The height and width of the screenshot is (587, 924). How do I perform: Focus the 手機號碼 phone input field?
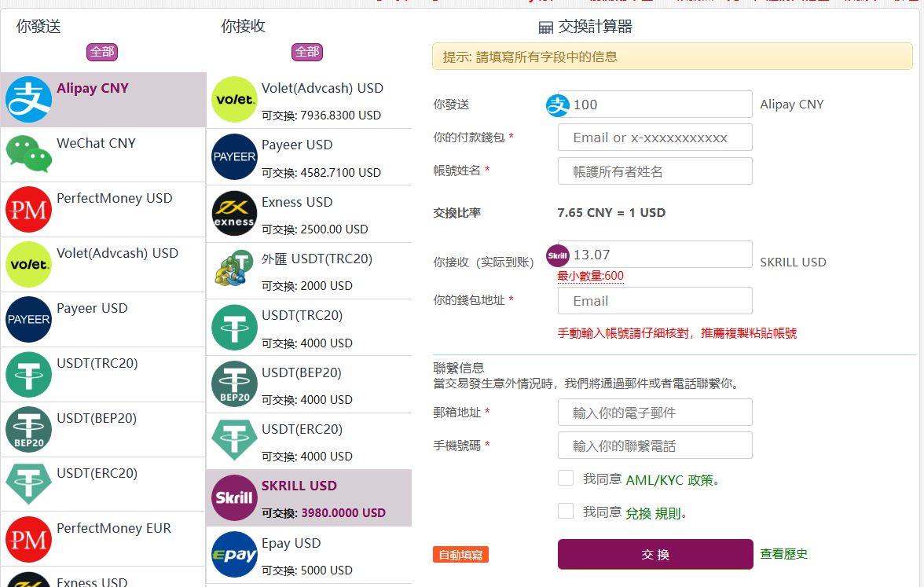point(654,446)
